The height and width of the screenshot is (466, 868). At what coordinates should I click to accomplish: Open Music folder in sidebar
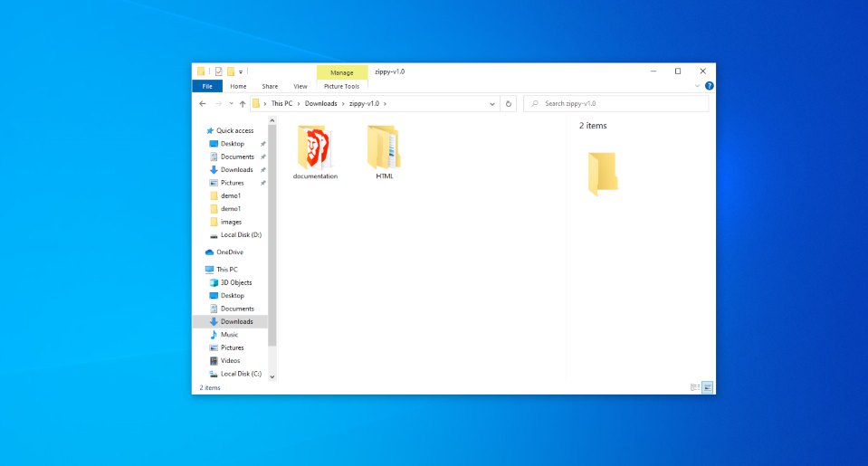point(229,335)
